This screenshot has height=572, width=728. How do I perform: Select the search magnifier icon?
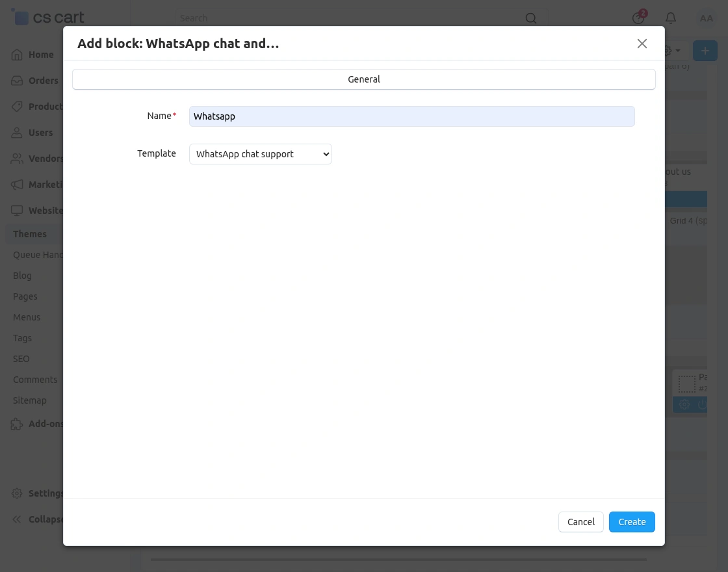click(x=530, y=18)
